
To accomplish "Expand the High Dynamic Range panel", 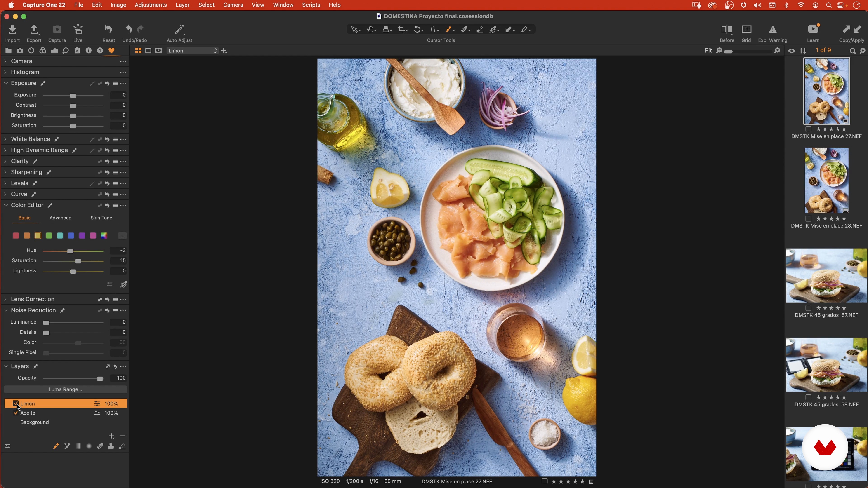I will pos(5,150).
